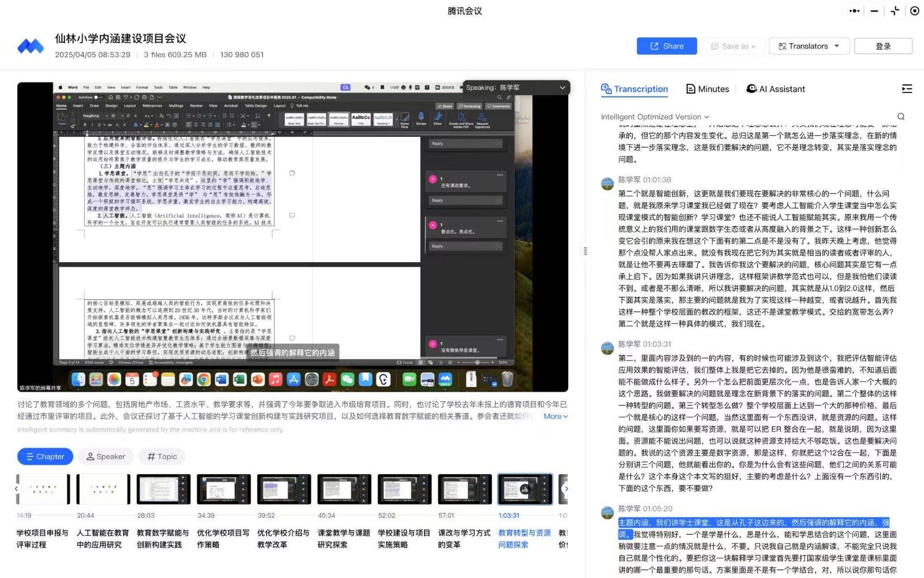Click the title 仙林小学内涵建设项目会议
The image size is (924, 578).
pos(121,39)
